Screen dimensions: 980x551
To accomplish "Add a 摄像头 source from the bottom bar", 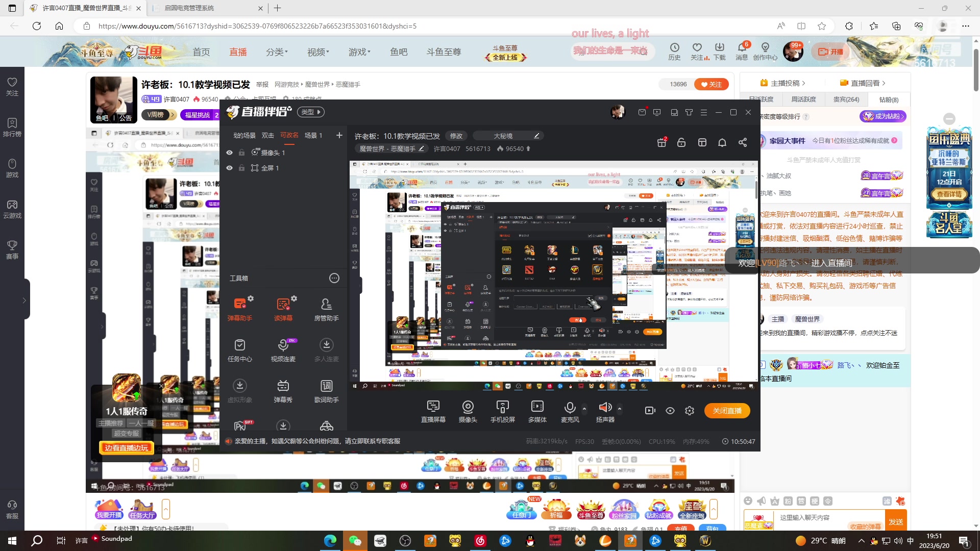I will pyautogui.click(x=468, y=411).
